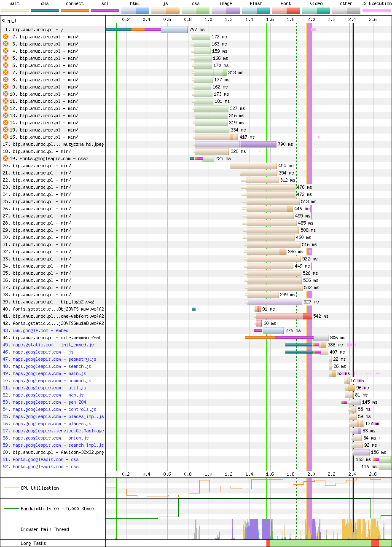Click the 'css' legend color swatch
The height and width of the screenshot is (547, 392).
pos(196,11)
